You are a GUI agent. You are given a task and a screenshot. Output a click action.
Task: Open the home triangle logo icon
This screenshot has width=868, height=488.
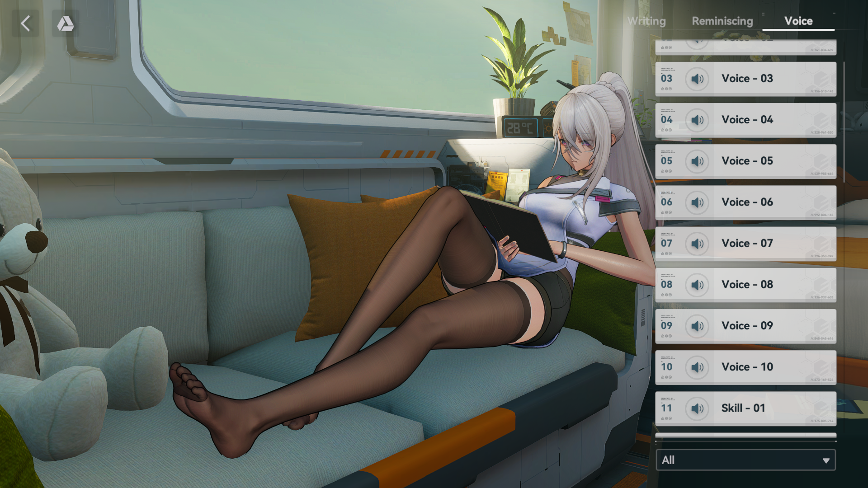66,23
